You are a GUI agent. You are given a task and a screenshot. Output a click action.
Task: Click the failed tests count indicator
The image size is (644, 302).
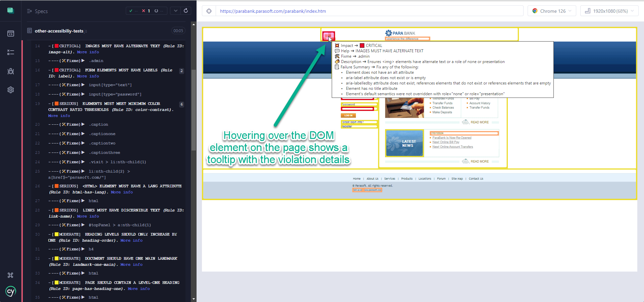(146, 11)
